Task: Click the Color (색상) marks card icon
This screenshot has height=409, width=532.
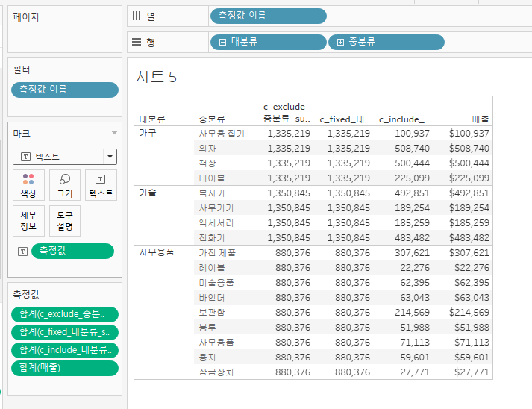Action: pos(28,185)
